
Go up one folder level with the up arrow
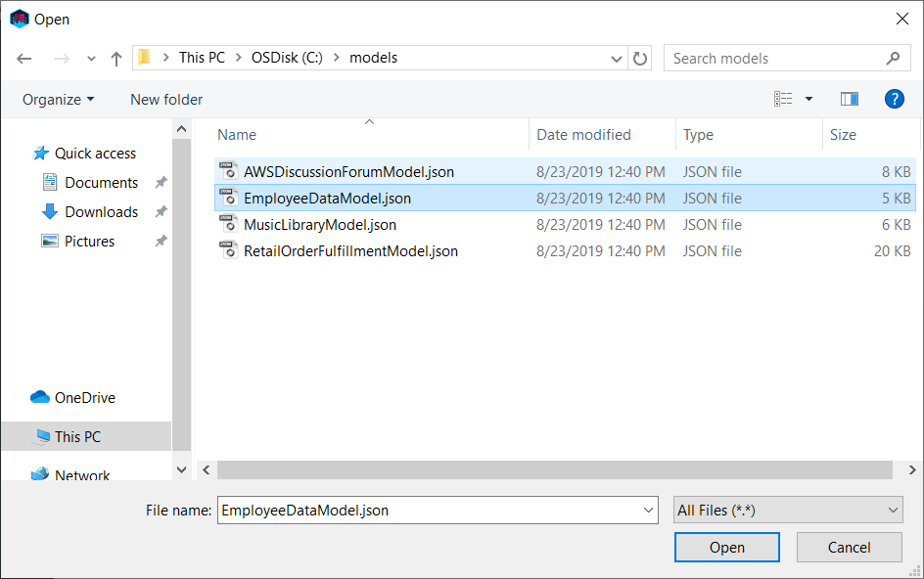pos(115,58)
